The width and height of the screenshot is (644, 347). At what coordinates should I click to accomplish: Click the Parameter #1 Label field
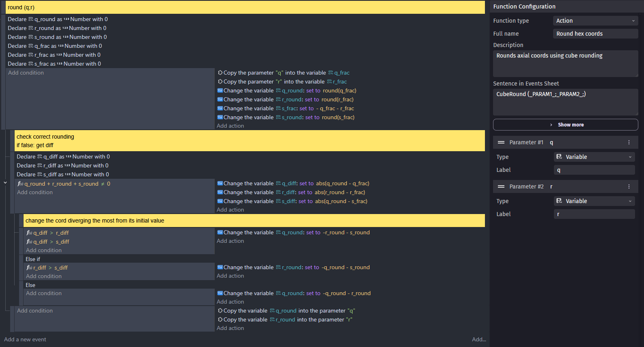(x=594, y=170)
